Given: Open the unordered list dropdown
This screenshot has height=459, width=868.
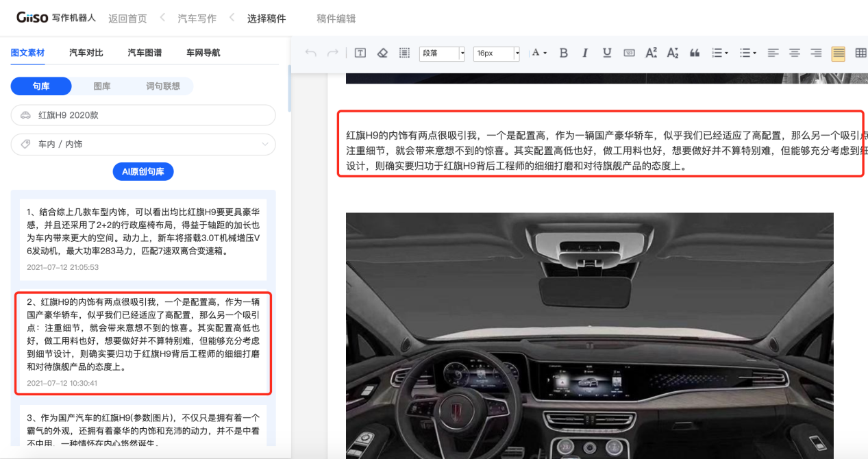Looking at the screenshot, I should click(747, 53).
